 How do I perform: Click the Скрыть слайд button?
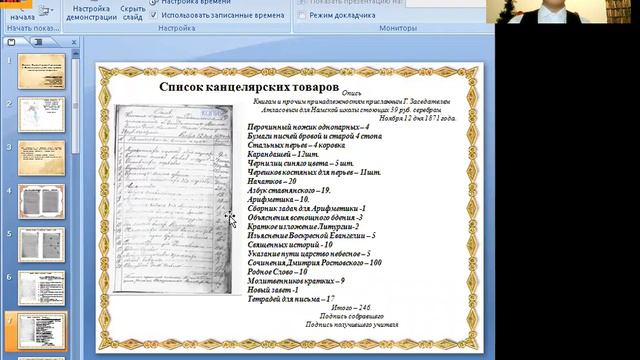(133, 12)
